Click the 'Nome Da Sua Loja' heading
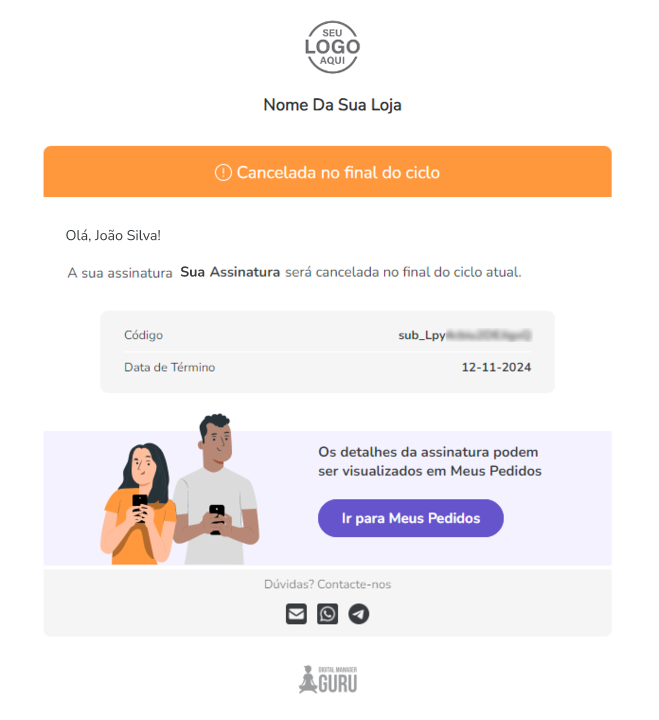 pos(332,104)
